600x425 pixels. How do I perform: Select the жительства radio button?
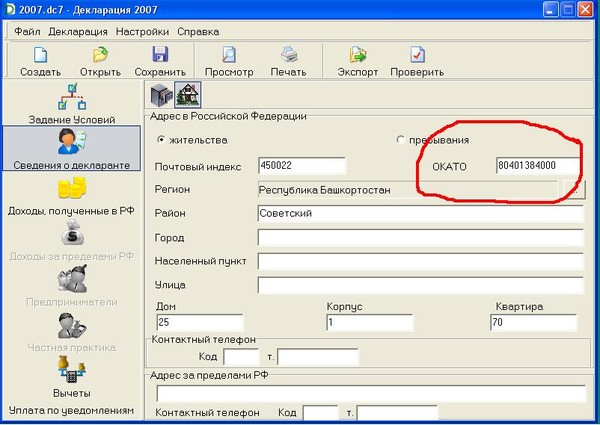pyautogui.click(x=161, y=140)
